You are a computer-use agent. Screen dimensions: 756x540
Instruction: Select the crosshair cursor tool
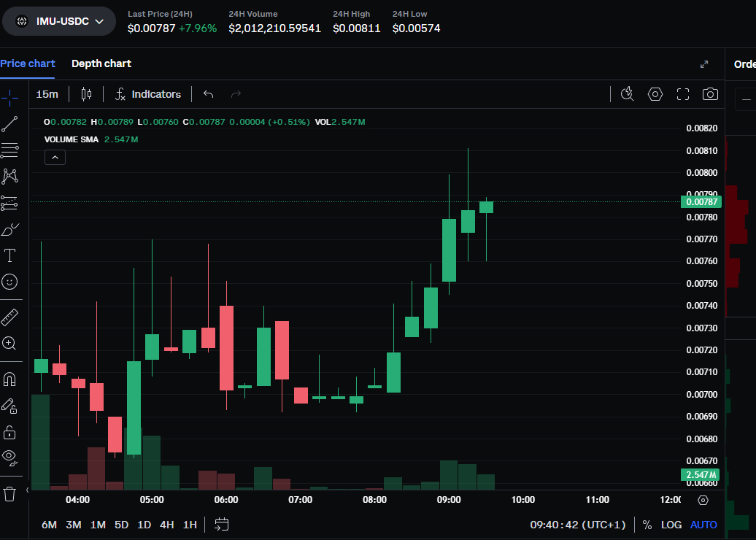9,97
